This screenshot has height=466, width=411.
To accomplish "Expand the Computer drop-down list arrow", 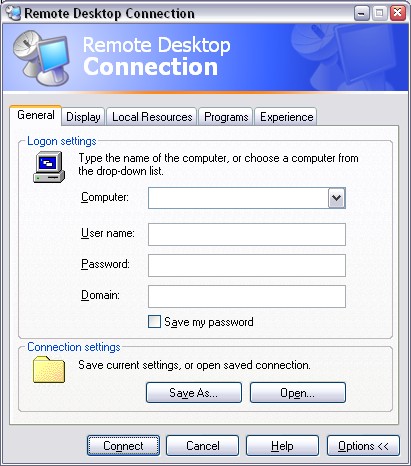I will click(336, 198).
